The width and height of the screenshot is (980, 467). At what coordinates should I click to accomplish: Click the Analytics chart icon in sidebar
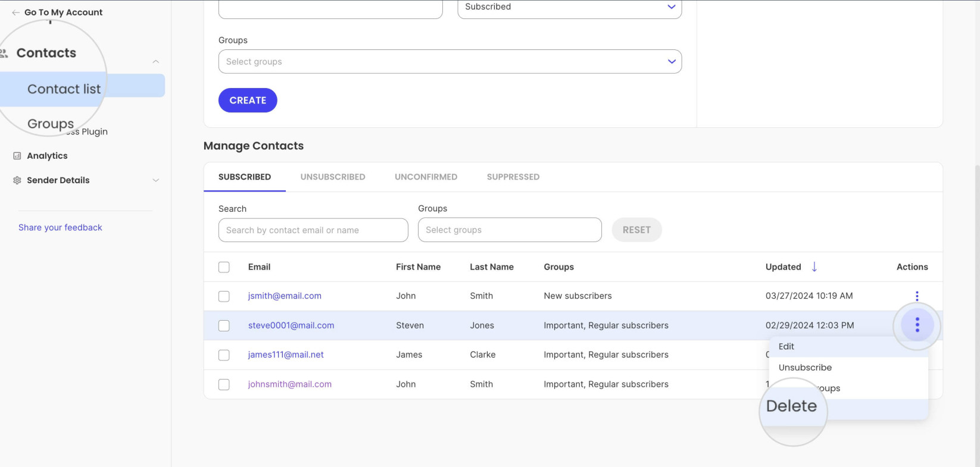[17, 156]
